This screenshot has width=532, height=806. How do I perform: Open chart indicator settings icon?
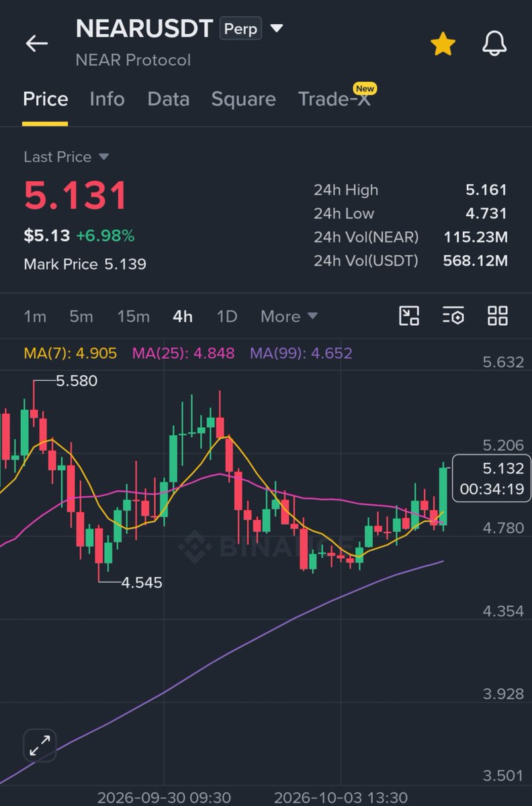[x=453, y=316]
